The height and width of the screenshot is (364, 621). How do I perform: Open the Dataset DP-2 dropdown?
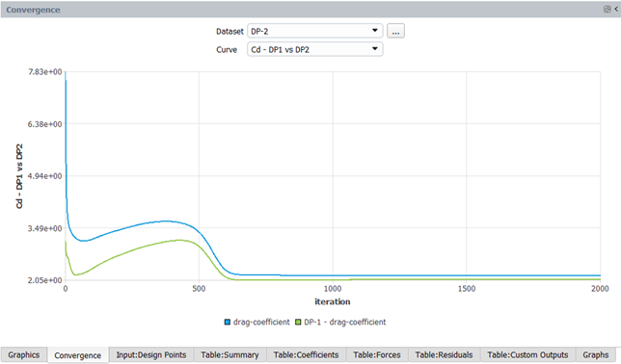(315, 31)
